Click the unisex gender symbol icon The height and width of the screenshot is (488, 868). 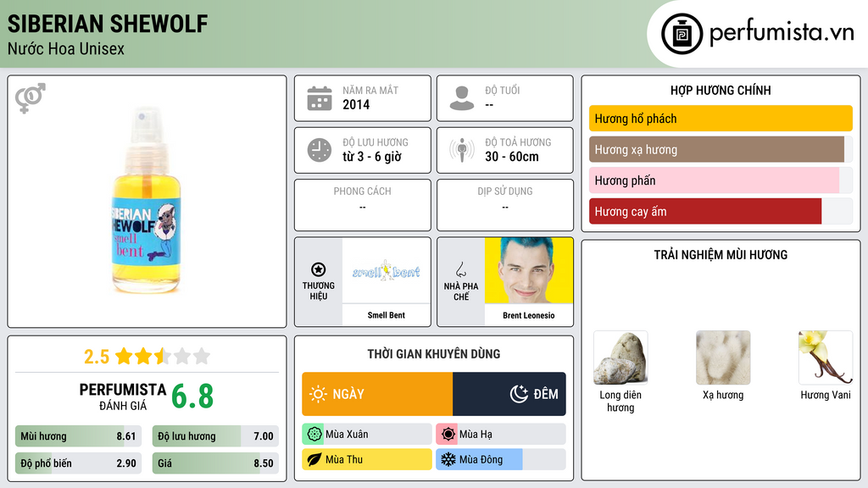coord(30,98)
